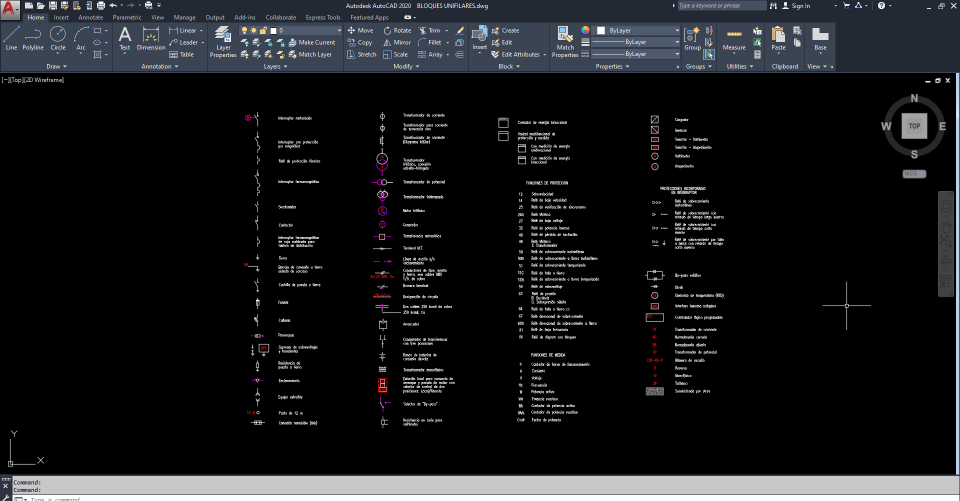Click the Text annotation tool

(125, 38)
